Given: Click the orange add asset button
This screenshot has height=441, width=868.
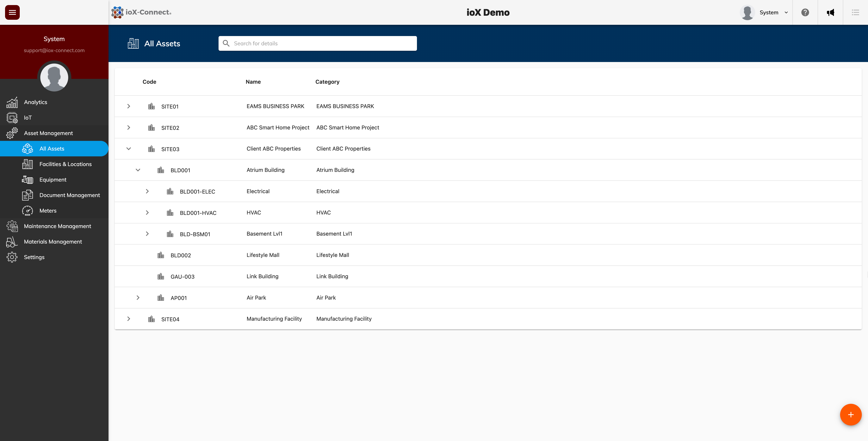Looking at the screenshot, I should pos(851,415).
